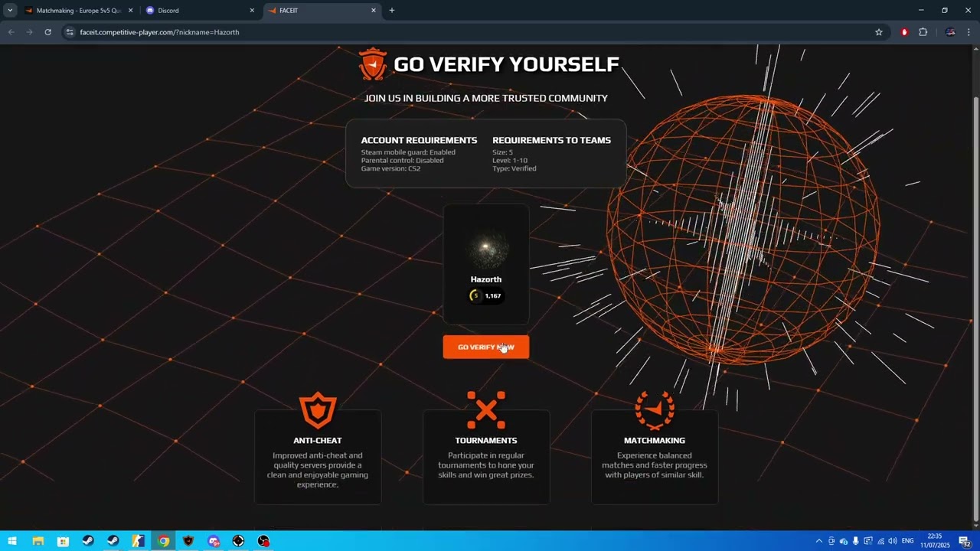Viewport: 980px width, 551px height.
Task: Open Microsoft Store from the taskbar
Action: point(63,541)
